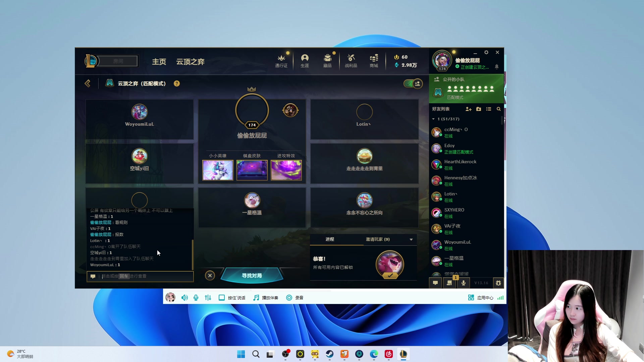Toggle 播放伴奏 accompaniment playback

coord(266,298)
